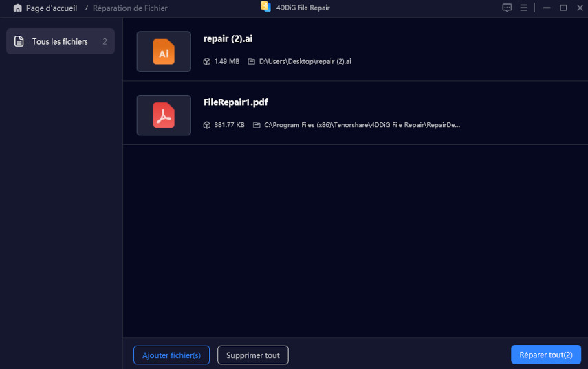Open the Page d'accueil breadcrumb
The height and width of the screenshot is (369, 588).
52,8
